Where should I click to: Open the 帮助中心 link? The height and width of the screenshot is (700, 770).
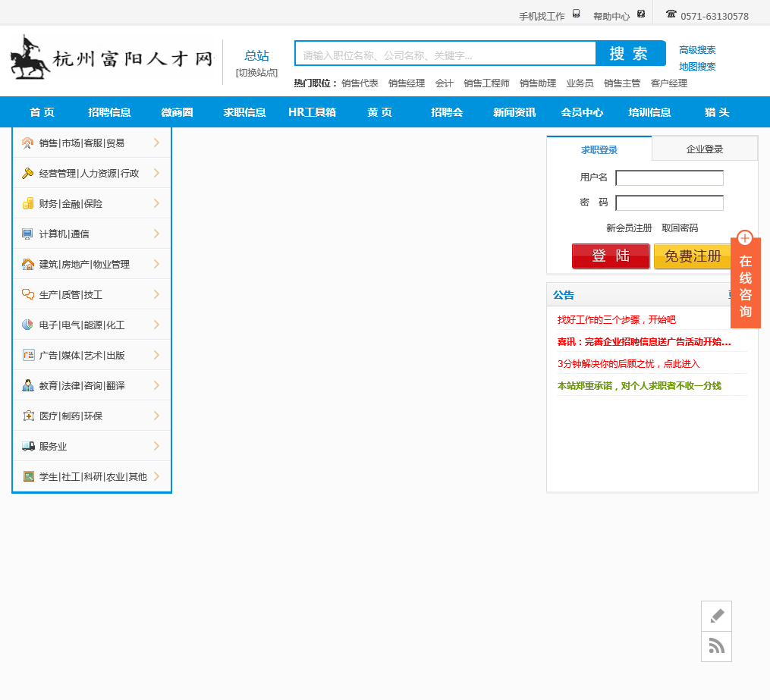click(611, 16)
